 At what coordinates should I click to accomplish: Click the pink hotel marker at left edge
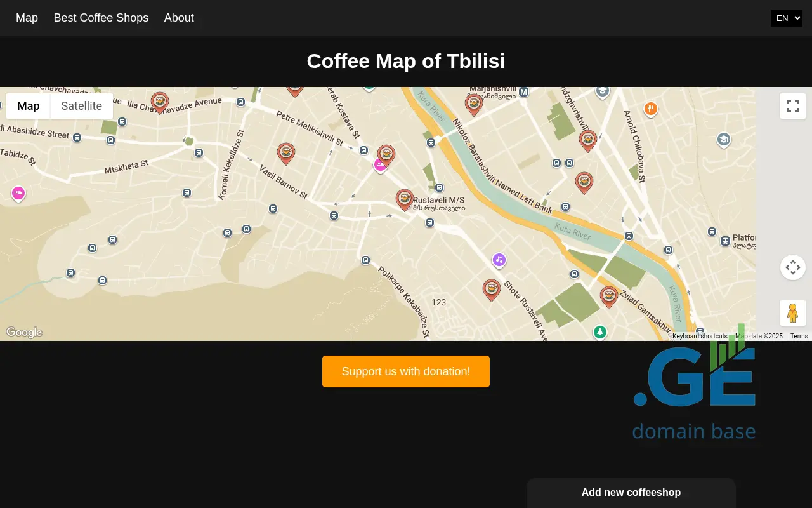click(x=18, y=193)
